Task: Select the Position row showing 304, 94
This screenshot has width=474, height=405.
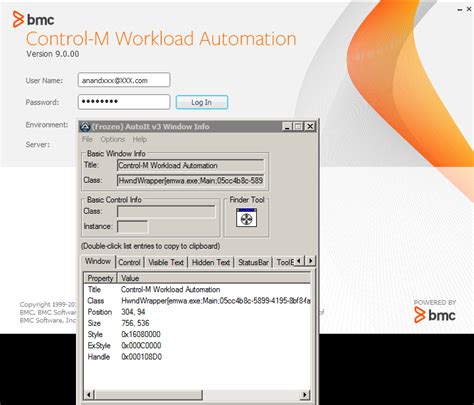Action: click(x=197, y=312)
